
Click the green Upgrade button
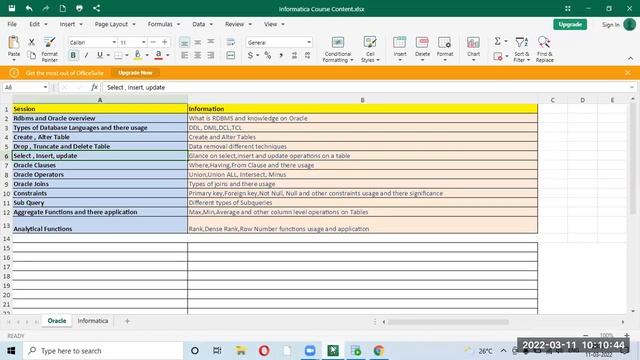570,24
